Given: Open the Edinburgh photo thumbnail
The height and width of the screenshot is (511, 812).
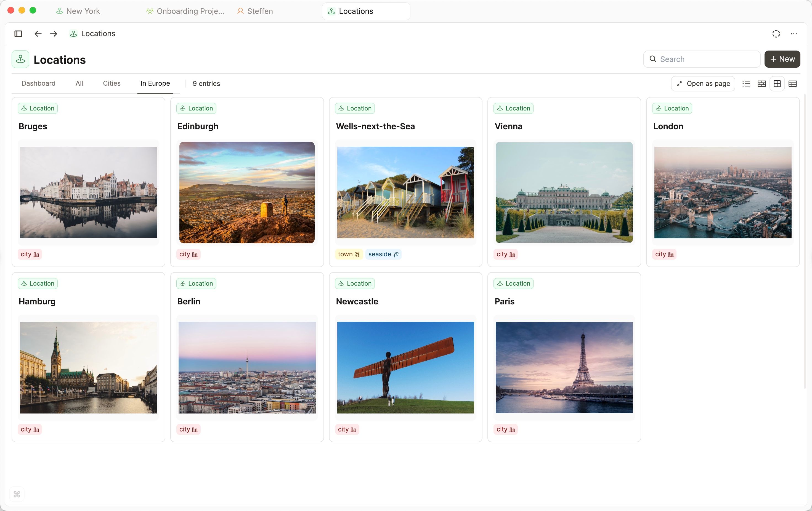Looking at the screenshot, I should pos(247,192).
